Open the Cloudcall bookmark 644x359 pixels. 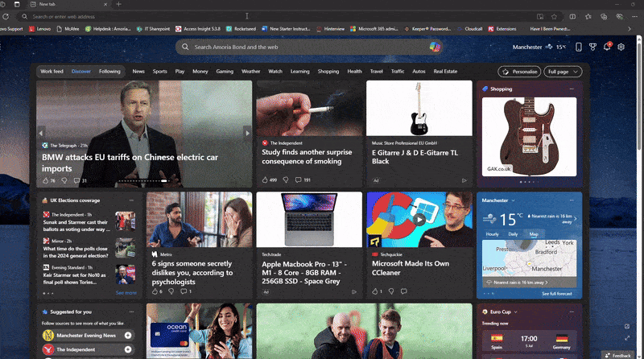[x=470, y=29]
